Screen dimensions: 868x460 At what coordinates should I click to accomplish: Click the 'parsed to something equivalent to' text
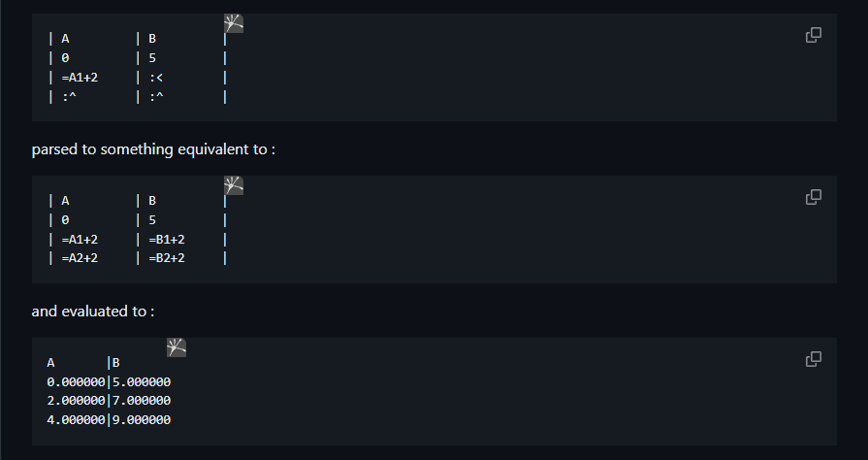pos(149,149)
